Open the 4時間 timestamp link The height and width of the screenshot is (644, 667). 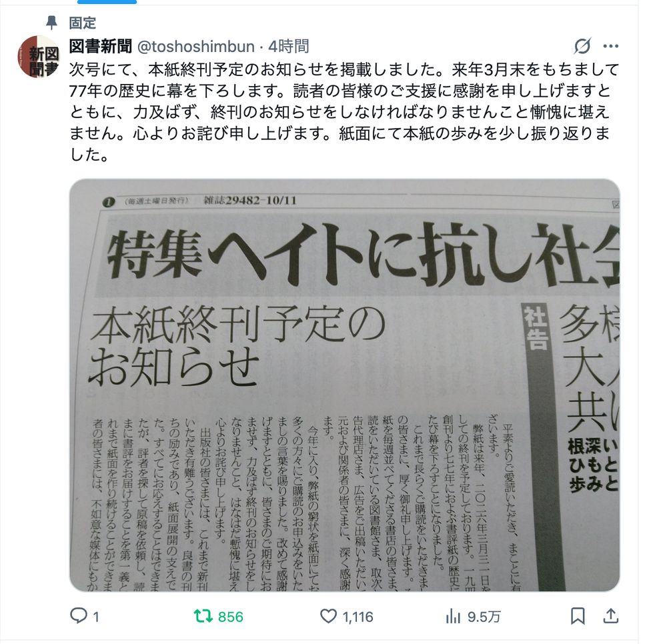[288, 46]
